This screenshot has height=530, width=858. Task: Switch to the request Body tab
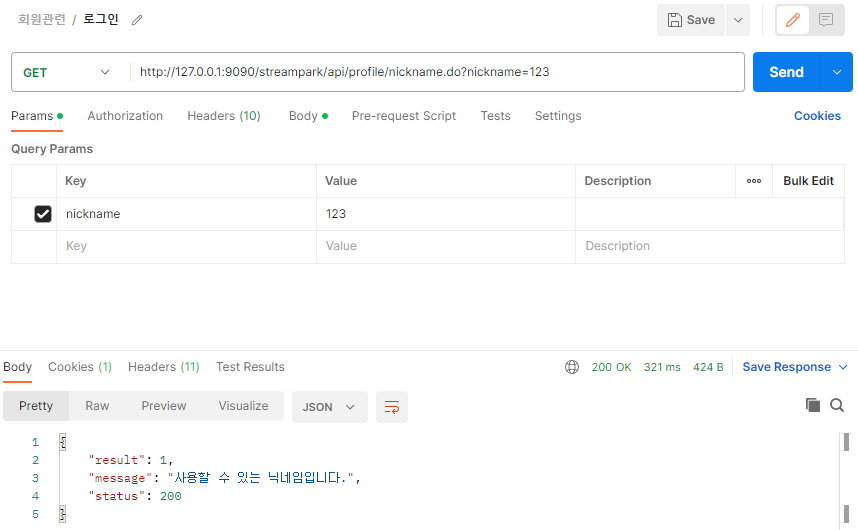tap(308, 116)
